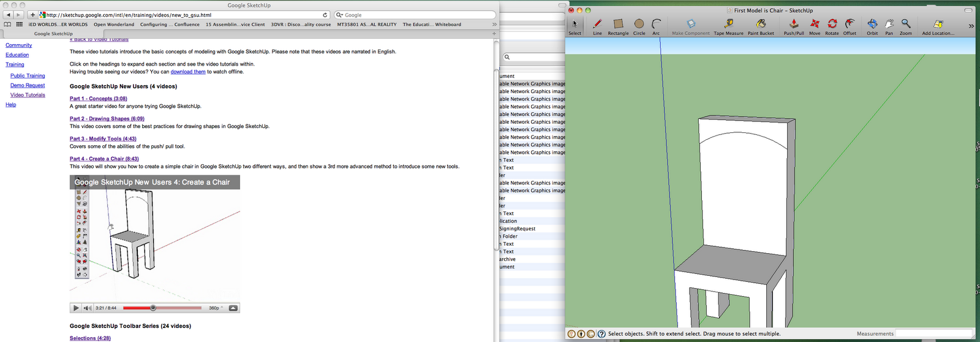
Task: Expand 'Part 2 - Drawing Shapes (6:09)' heading
Action: [x=107, y=119]
